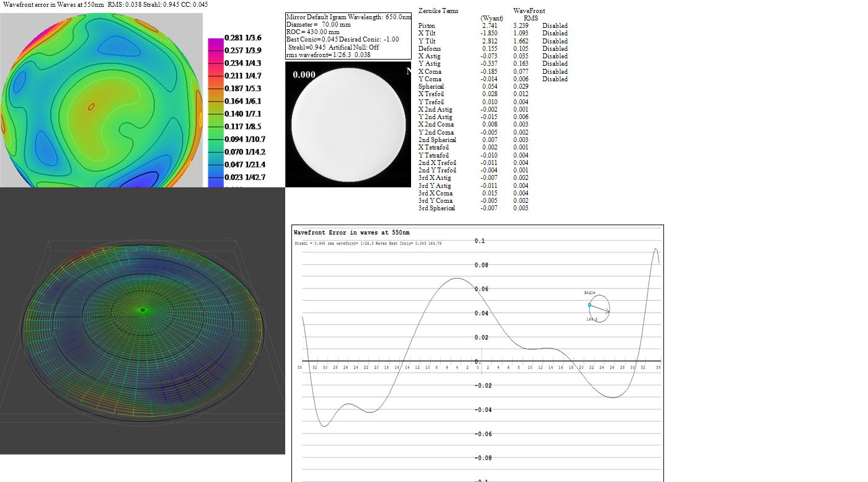The width and height of the screenshot is (868, 482).
Task: Select legend label '0.094 1/10.7'
Action: [245, 140]
